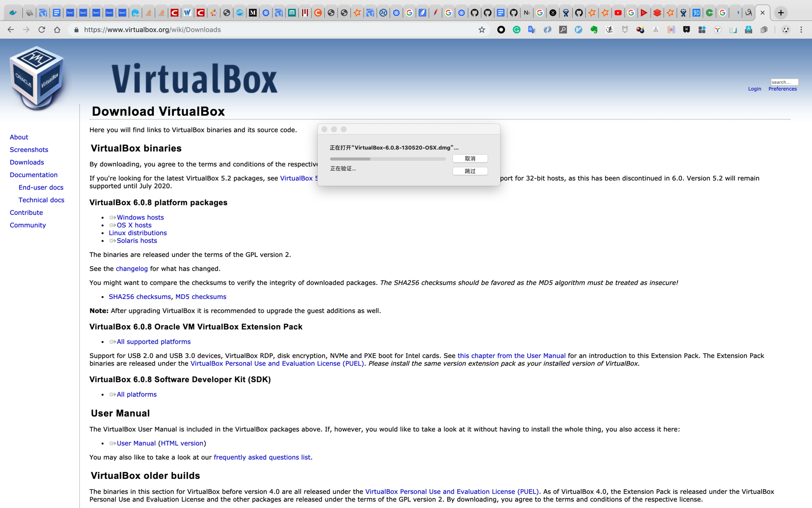The image size is (812, 508).
Task: Open the Evernote elephant extension
Action: [594, 30]
